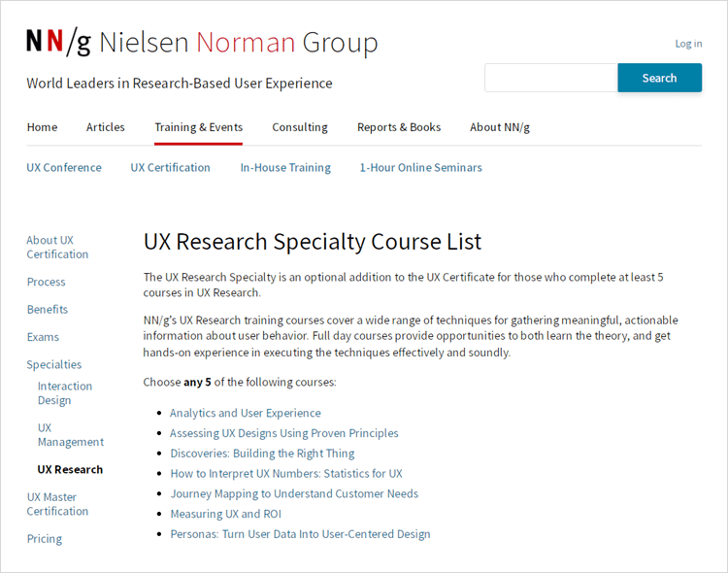The image size is (728, 573).
Task: Open Personas: Turn User Data course link
Action: click(x=300, y=534)
